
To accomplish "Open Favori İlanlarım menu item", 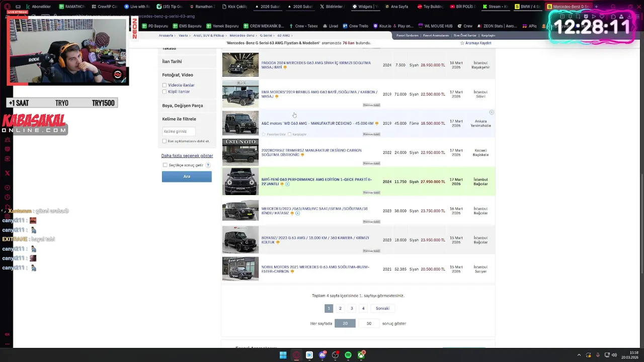I will click(x=408, y=36).
